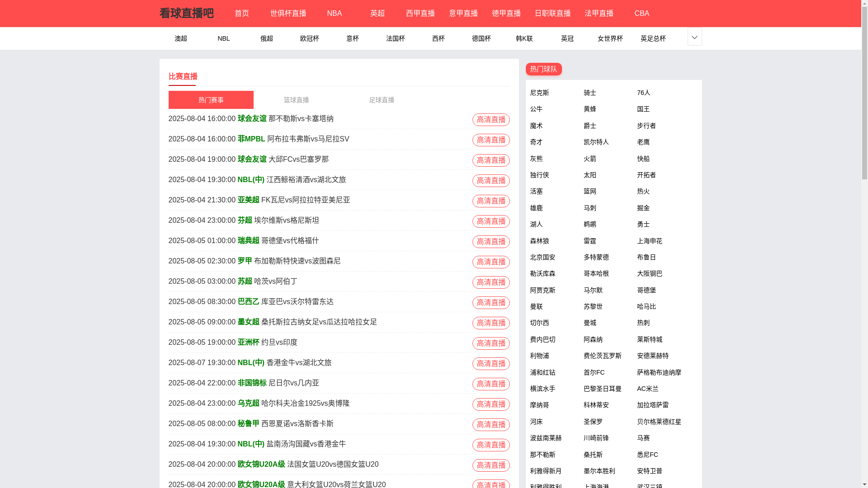
Task: Open the 英超 navigation item
Action: [x=377, y=14]
